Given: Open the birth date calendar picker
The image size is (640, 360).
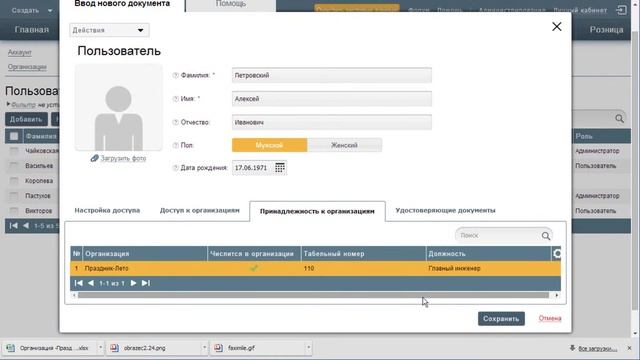Looking at the screenshot, I should point(280,168).
